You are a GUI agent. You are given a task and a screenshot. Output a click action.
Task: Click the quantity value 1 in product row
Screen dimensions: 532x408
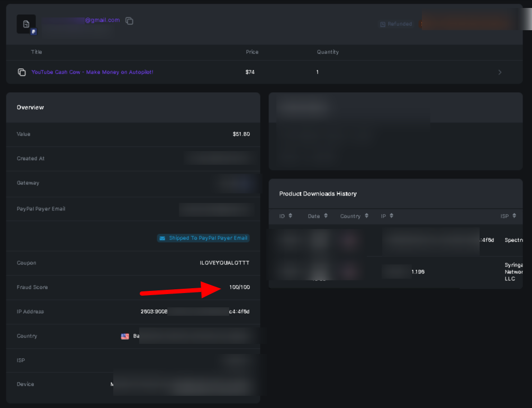tap(318, 72)
